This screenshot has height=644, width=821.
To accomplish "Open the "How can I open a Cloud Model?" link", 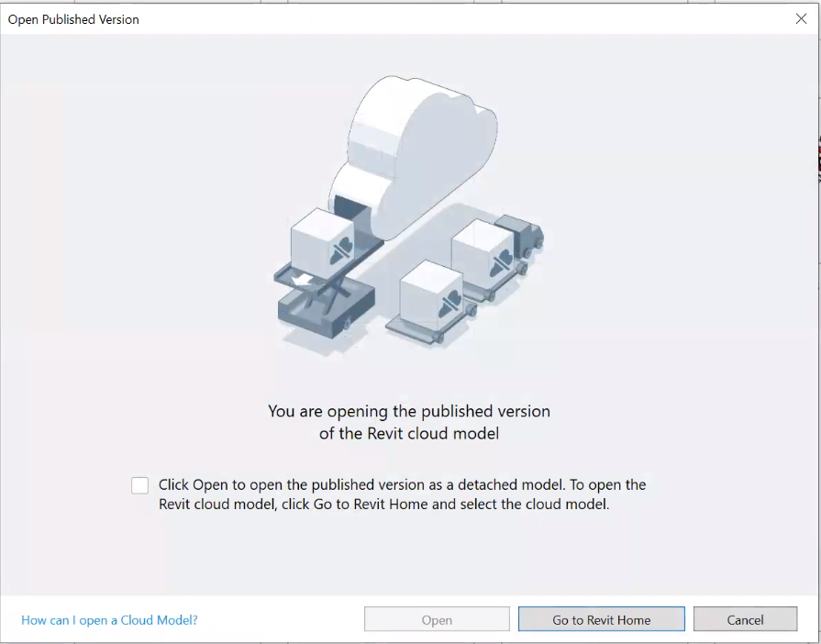I will [109, 619].
